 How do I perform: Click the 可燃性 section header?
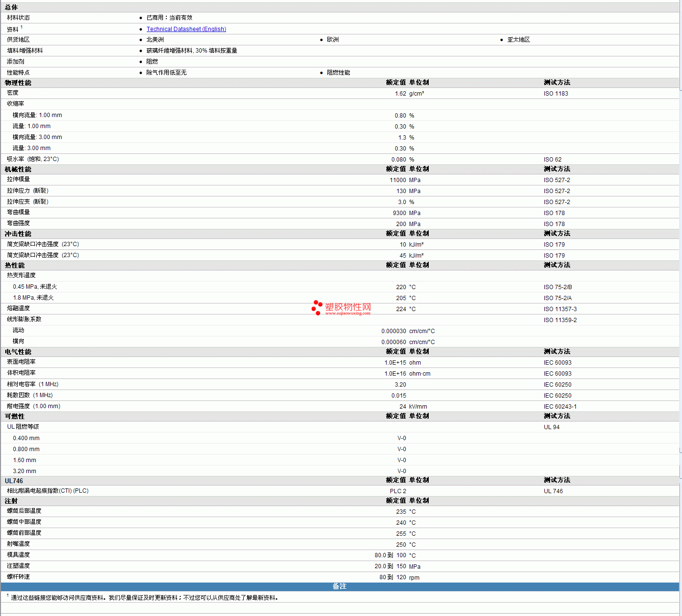coord(15,416)
